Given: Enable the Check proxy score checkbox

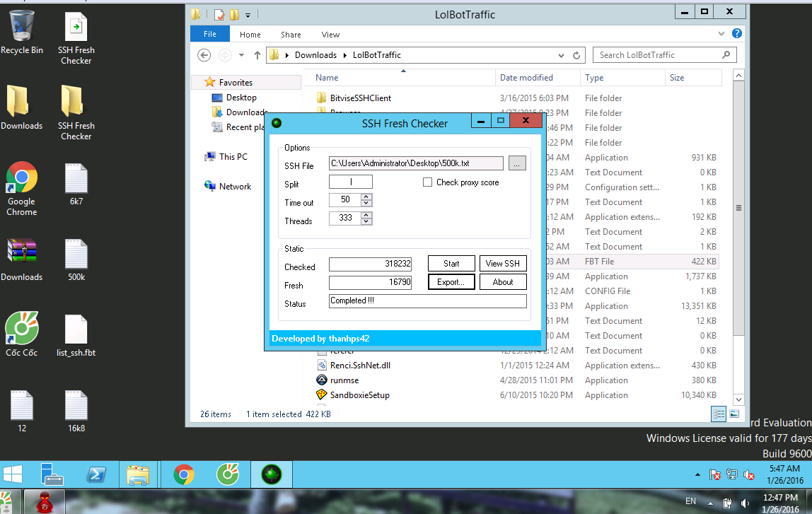Looking at the screenshot, I should point(427,182).
